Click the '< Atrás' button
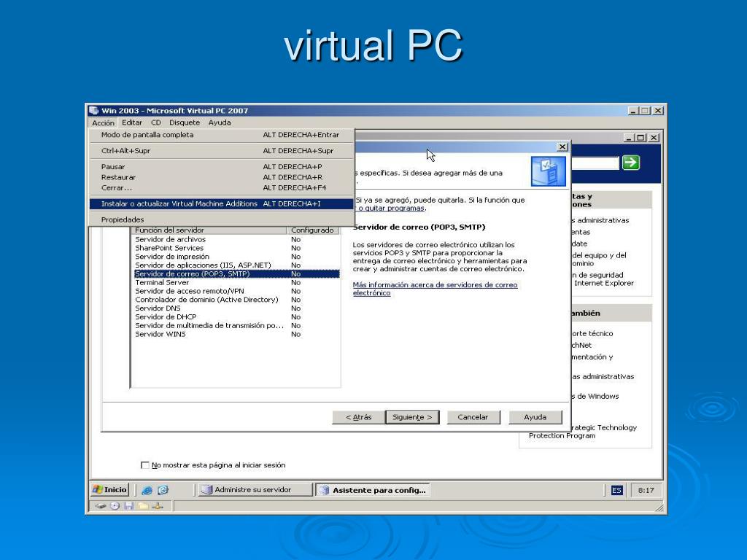Viewport: 747px width, 560px height. pyautogui.click(x=358, y=417)
